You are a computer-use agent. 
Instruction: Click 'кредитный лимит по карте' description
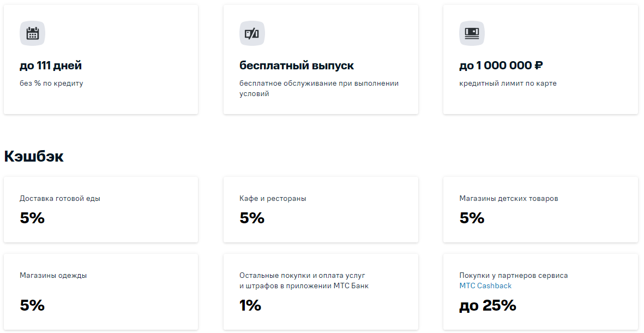click(x=508, y=84)
